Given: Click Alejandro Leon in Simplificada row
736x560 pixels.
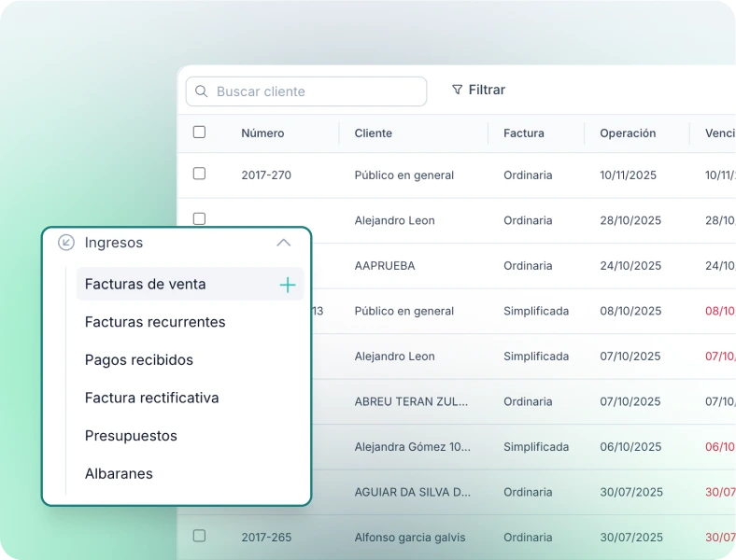Looking at the screenshot, I should click(394, 356).
